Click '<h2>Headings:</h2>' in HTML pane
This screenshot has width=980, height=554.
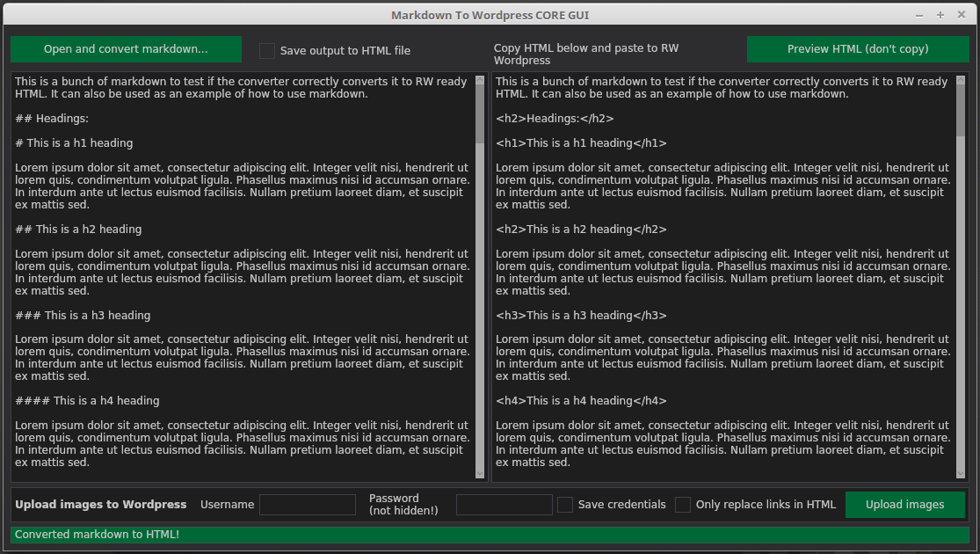tap(555, 118)
